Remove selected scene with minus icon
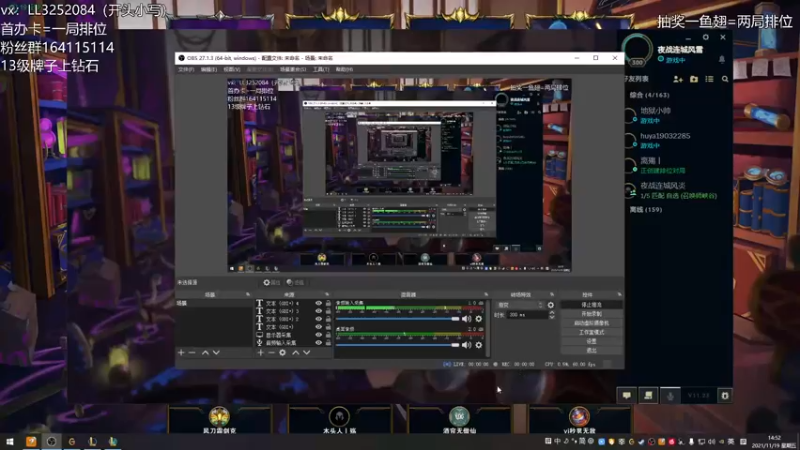Screen dimensions: 800x450 tap(192, 353)
